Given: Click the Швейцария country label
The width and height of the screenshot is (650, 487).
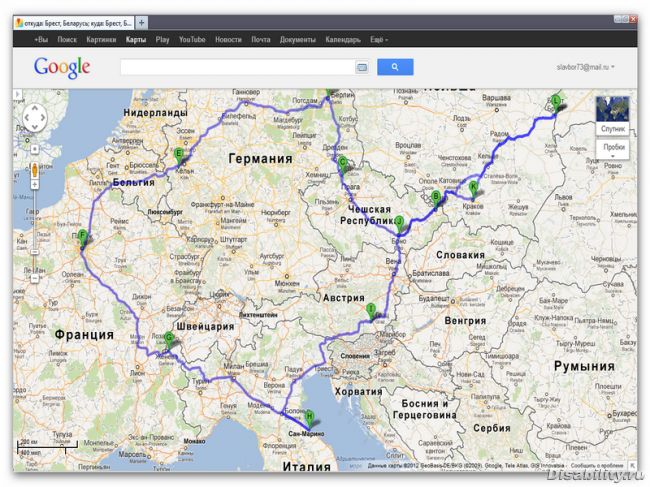Looking at the screenshot, I should point(205,326).
